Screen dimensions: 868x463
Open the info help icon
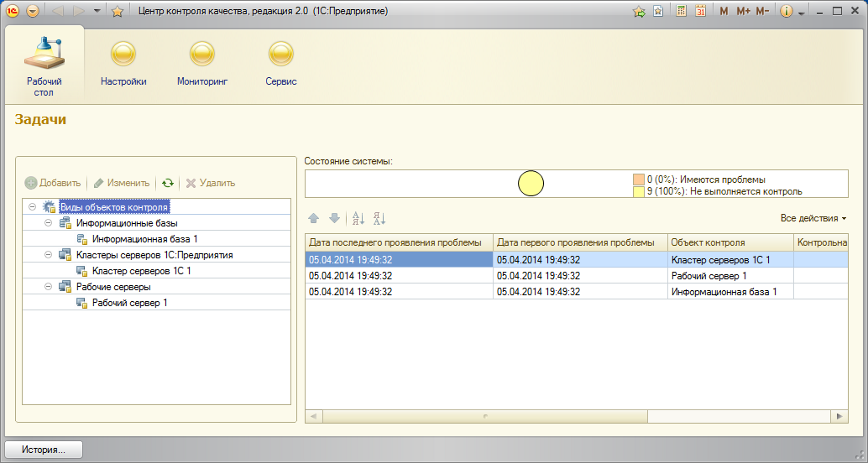point(787,12)
